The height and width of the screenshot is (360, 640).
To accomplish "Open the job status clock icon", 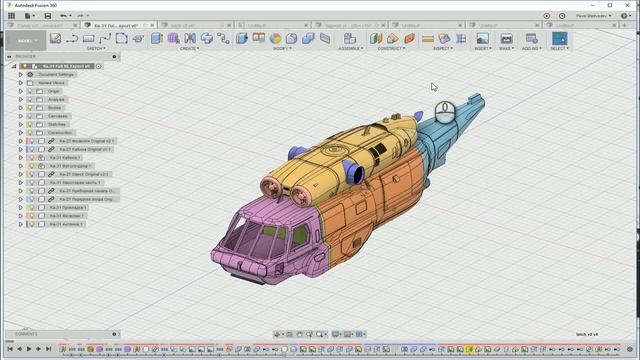I will pos(562,16).
